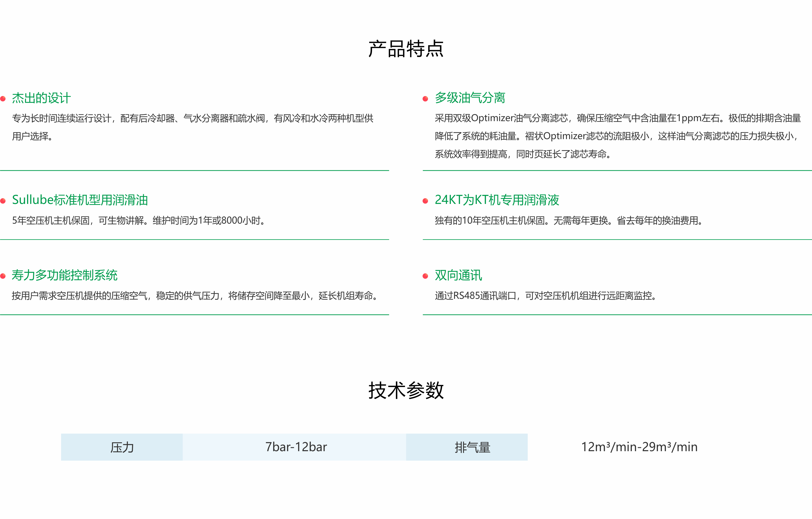Click red bullet next to Sullube标准机型用润滑油

[x=3, y=201]
